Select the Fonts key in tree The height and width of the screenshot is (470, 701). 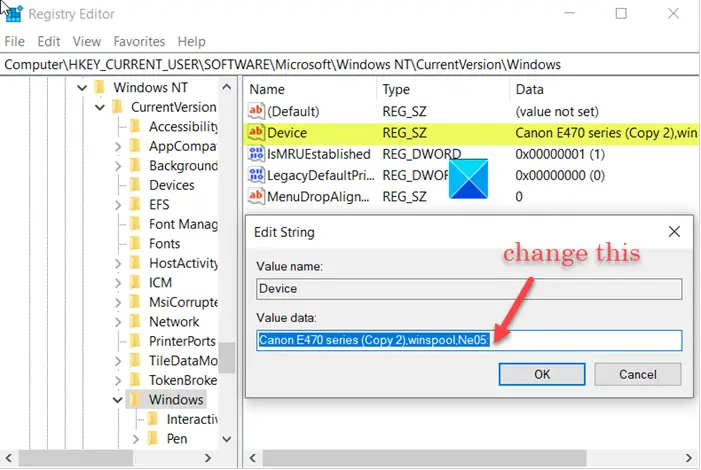pyautogui.click(x=164, y=244)
